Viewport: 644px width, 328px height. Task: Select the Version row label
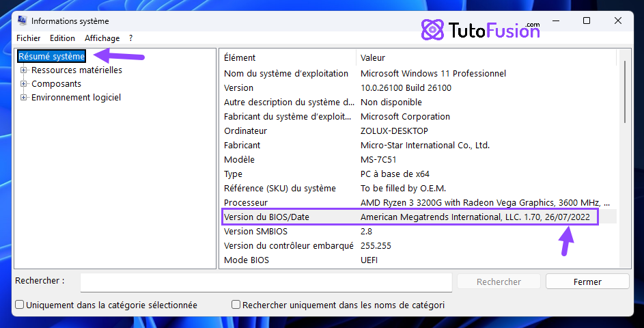click(x=238, y=88)
